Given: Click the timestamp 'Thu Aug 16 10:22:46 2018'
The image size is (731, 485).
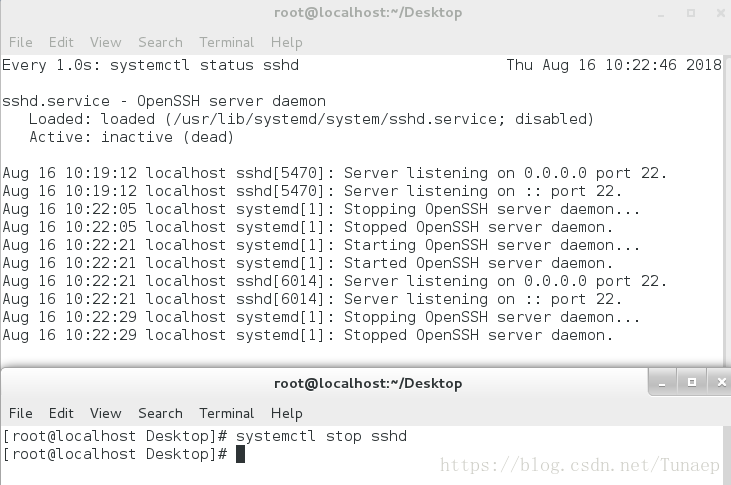Looking at the screenshot, I should 614,65.
